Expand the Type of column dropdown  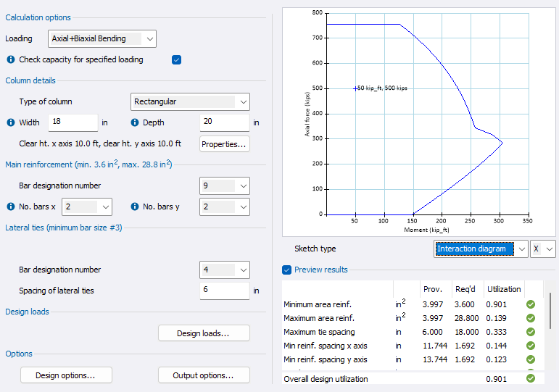coord(190,101)
